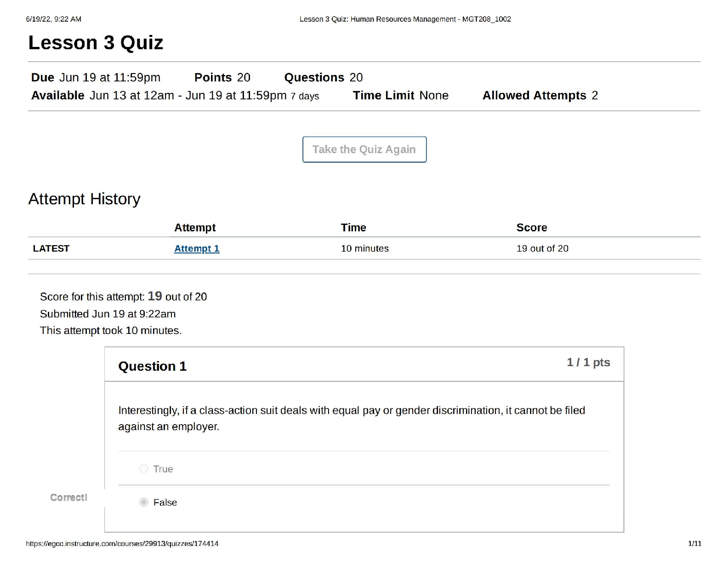Open the Attempt 1 link
This screenshot has width=728, height=563.
coord(197,248)
